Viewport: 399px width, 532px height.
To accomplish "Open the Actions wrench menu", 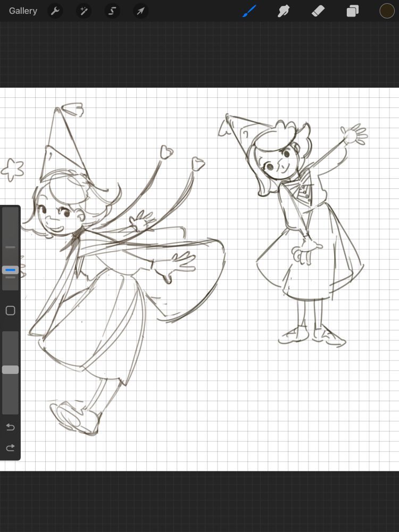I will click(55, 11).
